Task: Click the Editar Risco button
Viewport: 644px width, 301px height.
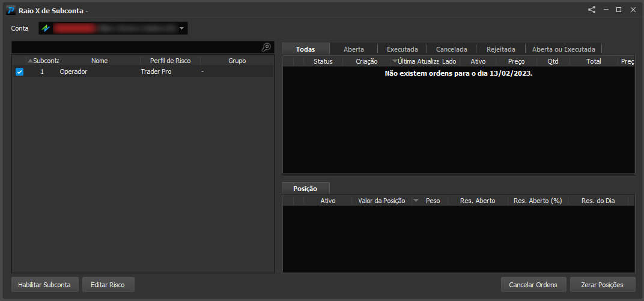Action: (x=108, y=285)
